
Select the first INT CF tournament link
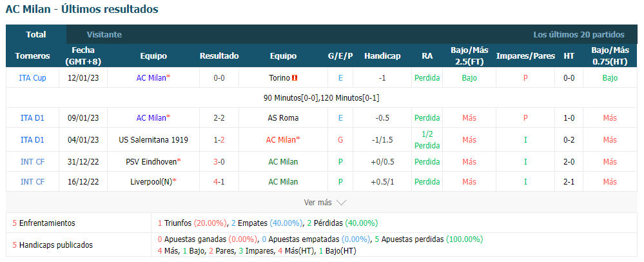32,161
